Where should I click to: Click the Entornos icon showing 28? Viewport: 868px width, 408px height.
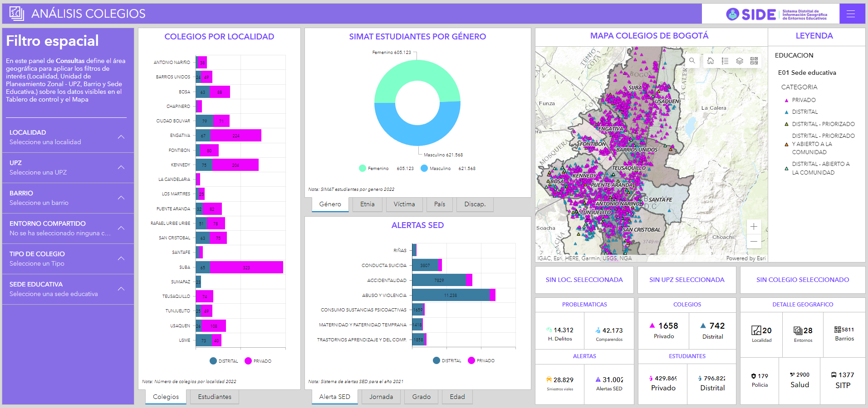pos(798,330)
